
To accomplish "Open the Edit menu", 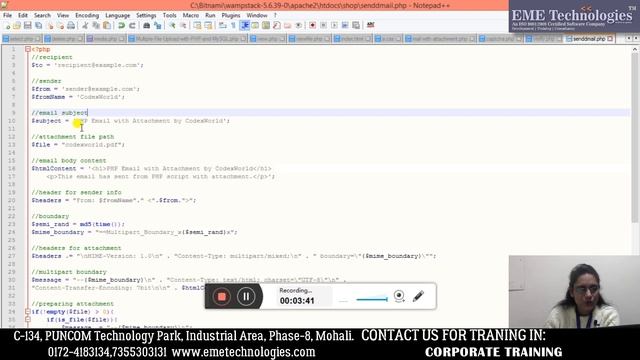I will pyautogui.click(x=23, y=16).
